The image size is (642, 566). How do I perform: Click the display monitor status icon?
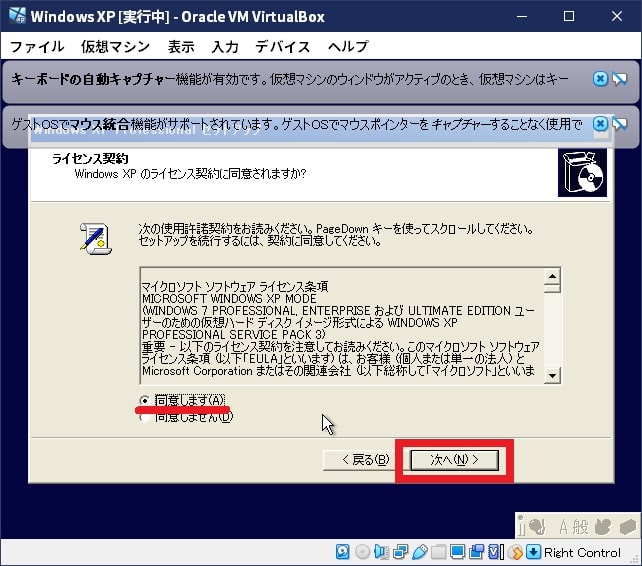[x=457, y=552]
